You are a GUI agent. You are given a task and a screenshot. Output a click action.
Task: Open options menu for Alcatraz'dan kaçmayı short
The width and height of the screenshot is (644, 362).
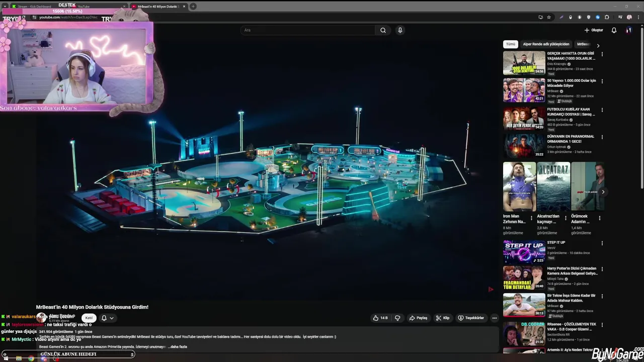coord(566,218)
